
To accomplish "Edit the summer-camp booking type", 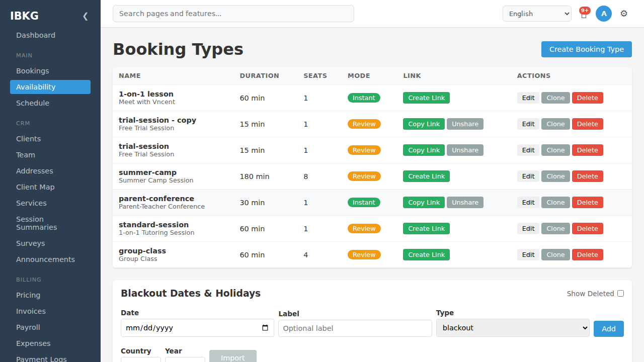I will (x=528, y=176).
